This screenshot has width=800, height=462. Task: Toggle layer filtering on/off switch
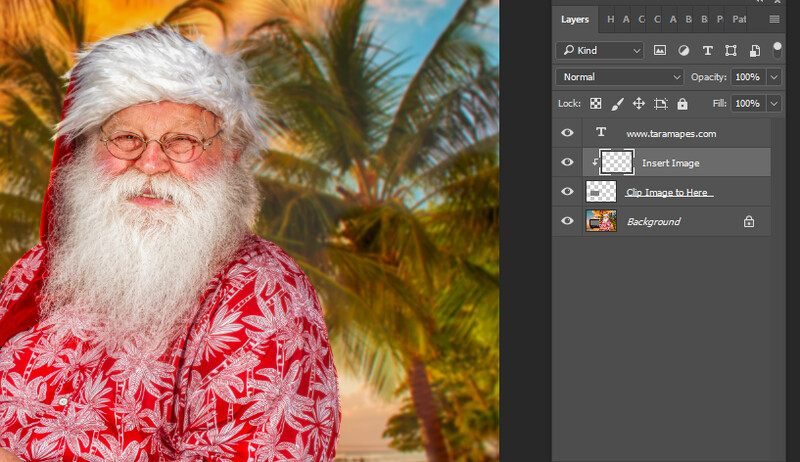tap(777, 50)
